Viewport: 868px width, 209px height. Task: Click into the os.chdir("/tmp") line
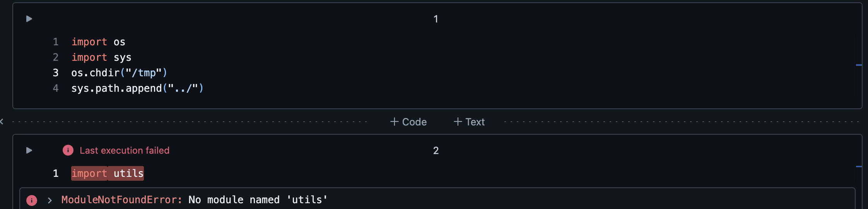(x=119, y=73)
